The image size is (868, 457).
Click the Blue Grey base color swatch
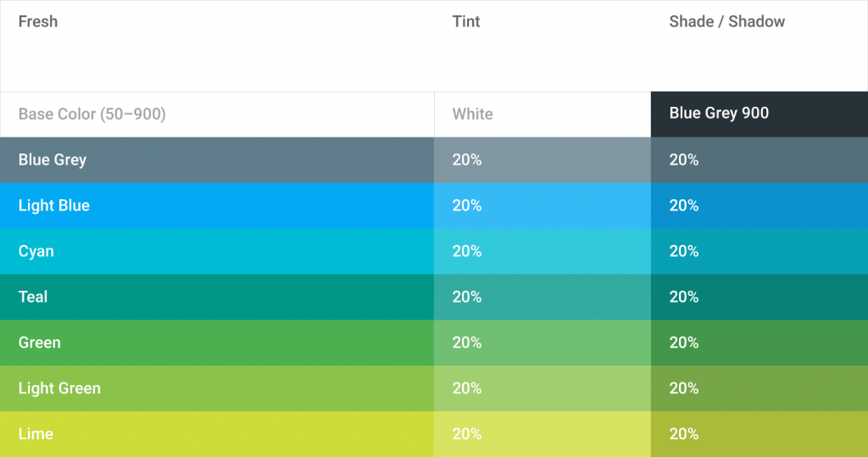(x=216, y=159)
